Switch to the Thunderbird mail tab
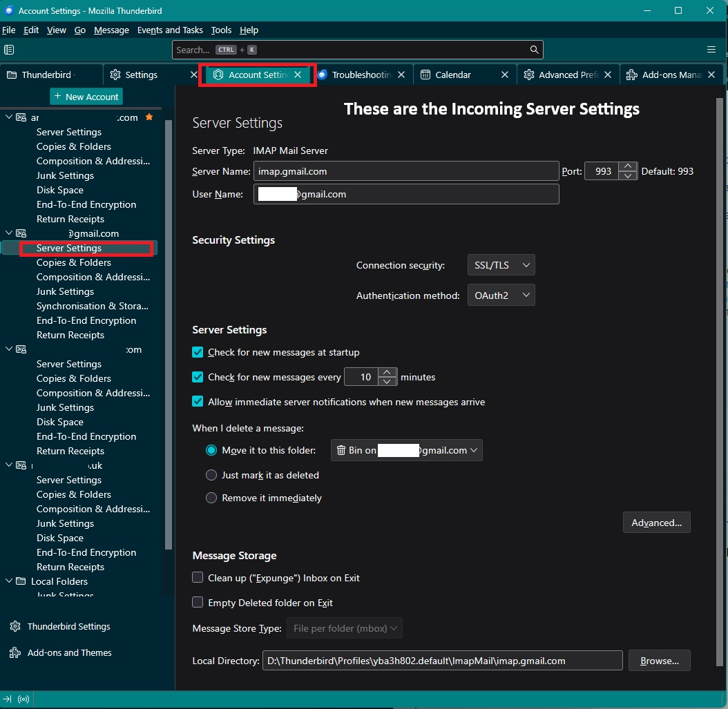The width and height of the screenshot is (728, 709). 51,75
